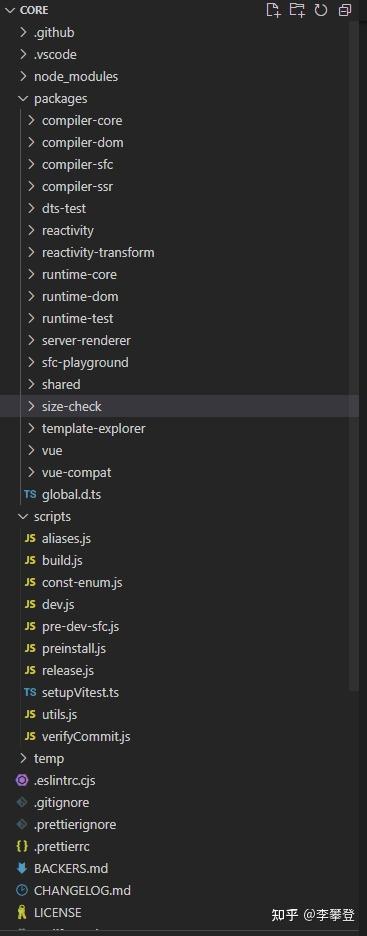Refresh the explorer with the refresh icon
367x936 pixels.
[321, 10]
